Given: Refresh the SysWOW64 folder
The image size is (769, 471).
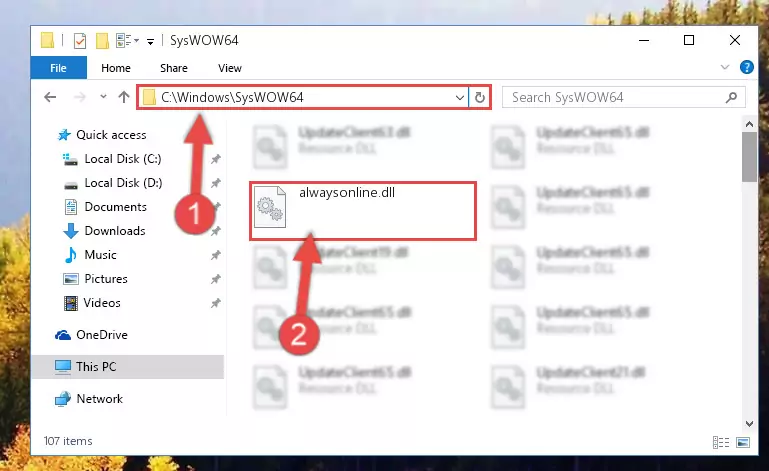Looking at the screenshot, I should tap(480, 98).
